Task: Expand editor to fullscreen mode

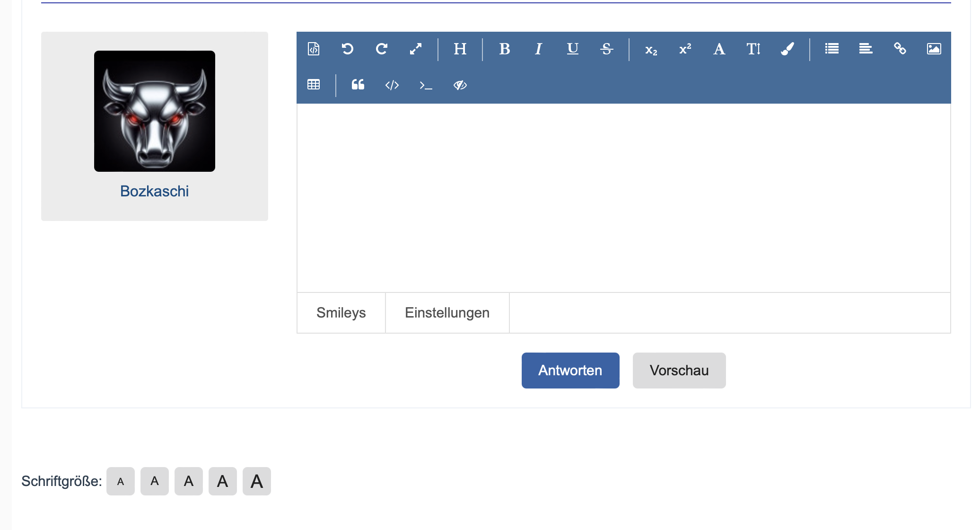Action: click(416, 49)
